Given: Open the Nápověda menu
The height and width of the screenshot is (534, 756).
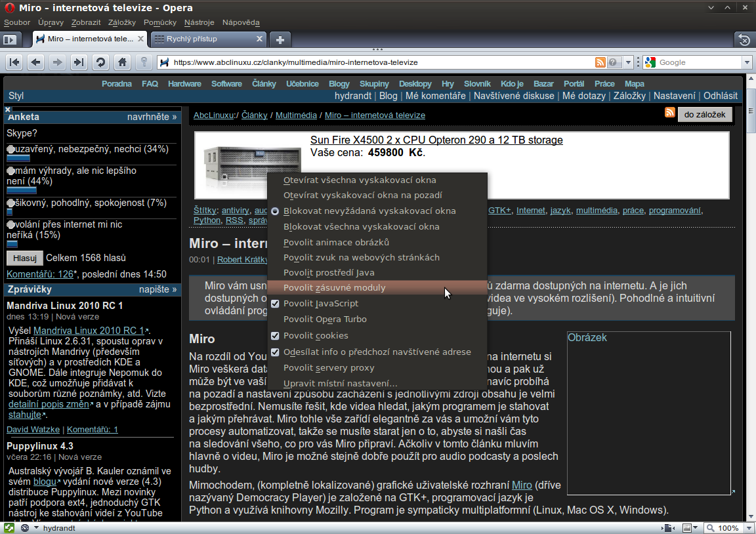Looking at the screenshot, I should click(x=241, y=22).
